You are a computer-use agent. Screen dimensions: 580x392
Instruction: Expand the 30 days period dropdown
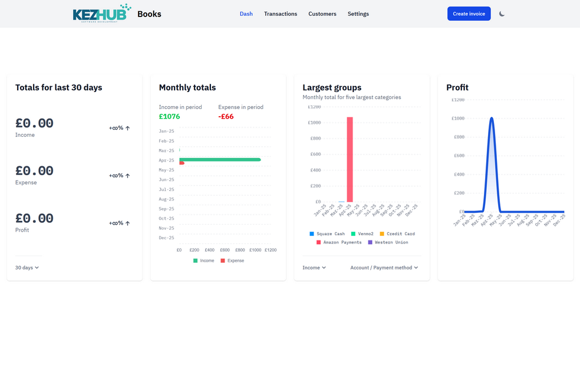pyautogui.click(x=27, y=268)
